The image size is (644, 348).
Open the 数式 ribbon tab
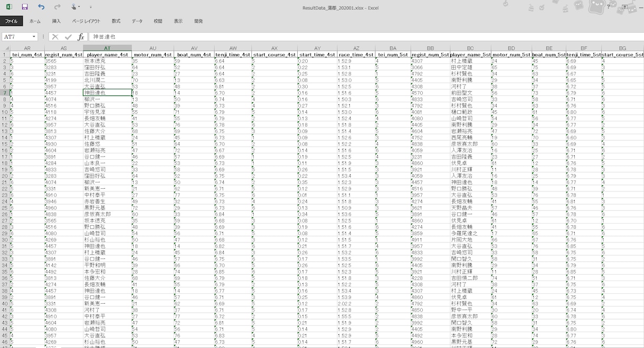click(x=116, y=21)
